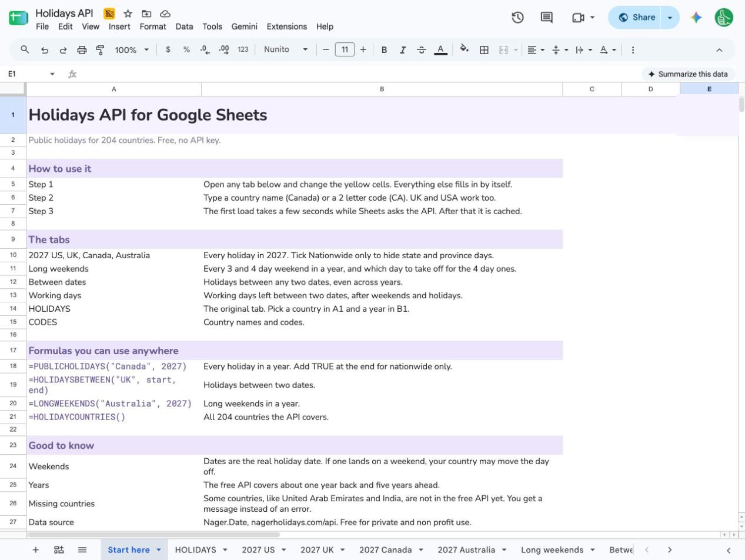This screenshot has height=560, width=745.
Task: Open the HOLIDAYS tab menu arrow
Action: [225, 549]
